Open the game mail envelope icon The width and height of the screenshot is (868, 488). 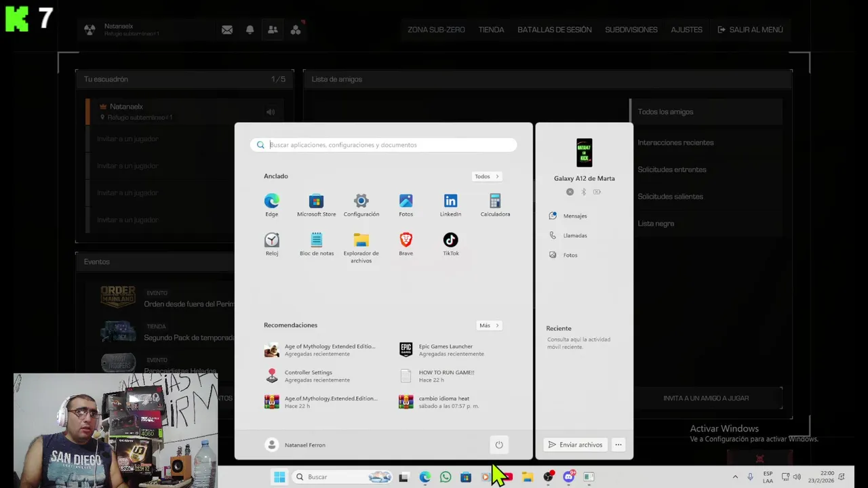click(x=227, y=30)
